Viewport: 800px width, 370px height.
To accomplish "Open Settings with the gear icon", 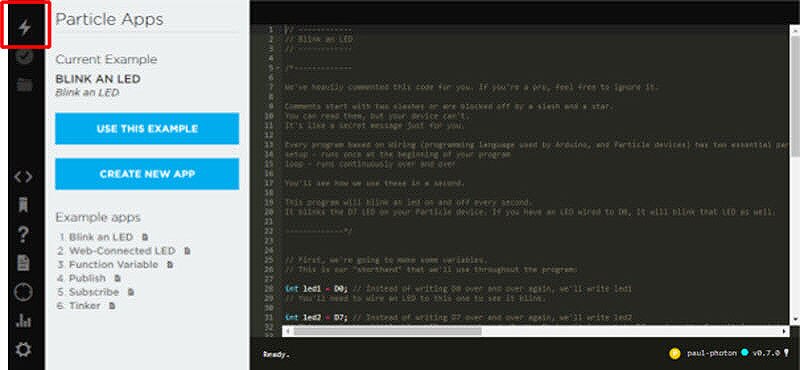I will [23, 350].
